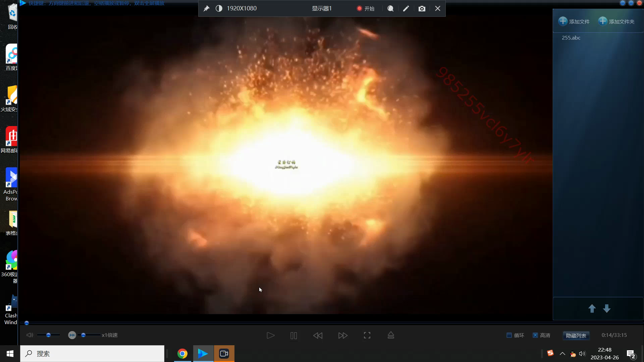Enter fullscreen with the fullscreen icon

coord(367,336)
